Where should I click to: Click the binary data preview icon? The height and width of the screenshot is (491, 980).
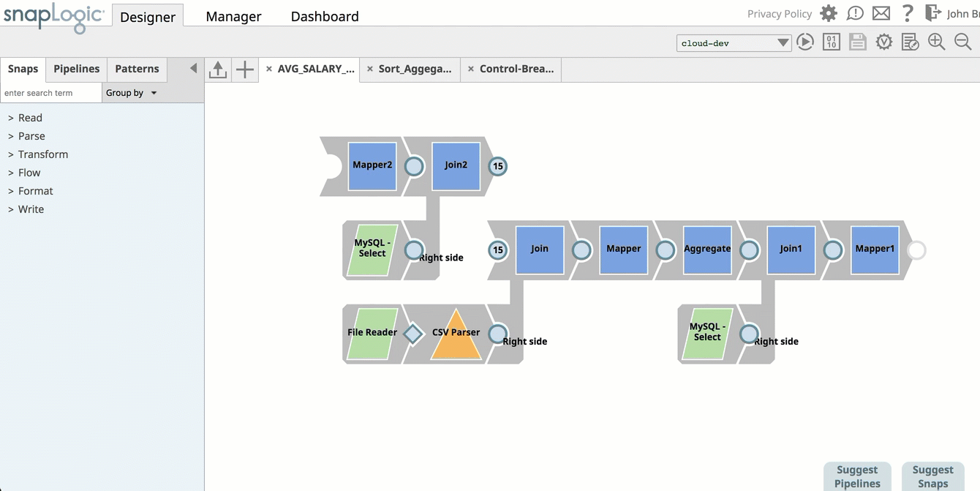coord(832,42)
